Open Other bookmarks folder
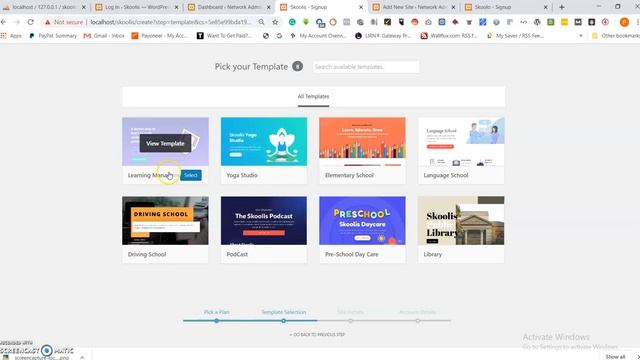 [x=616, y=36]
